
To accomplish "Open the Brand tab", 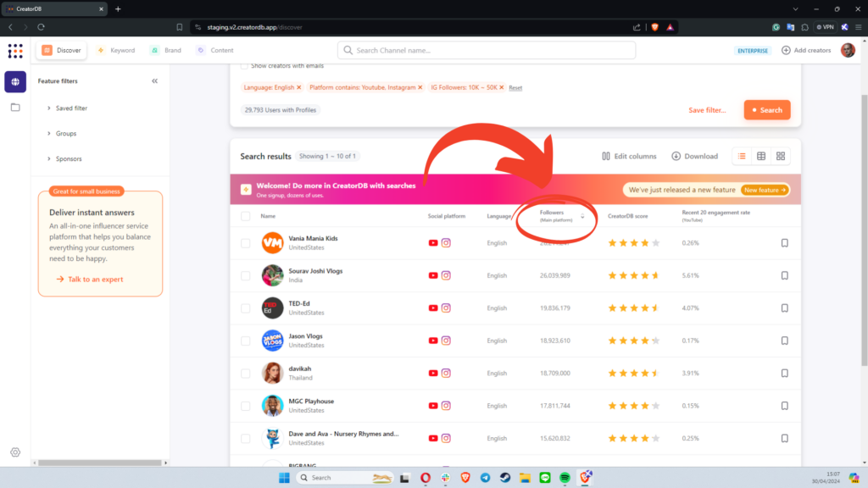I will click(166, 50).
